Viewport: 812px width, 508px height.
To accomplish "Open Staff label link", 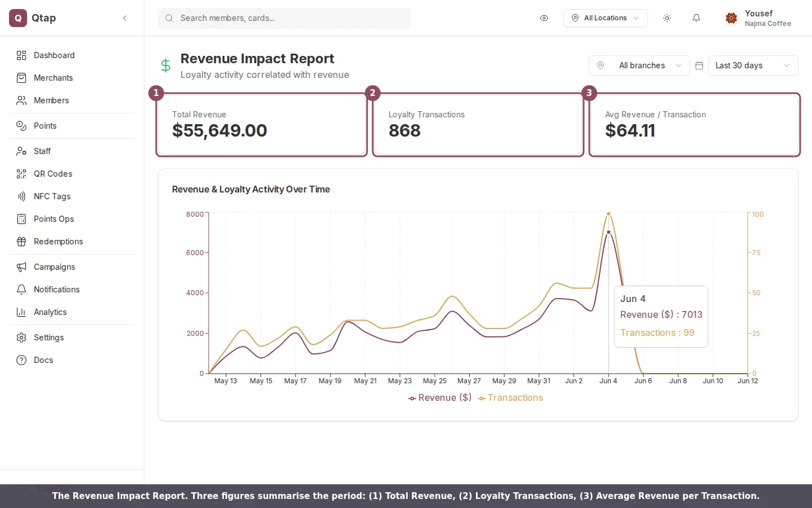I will click(42, 151).
